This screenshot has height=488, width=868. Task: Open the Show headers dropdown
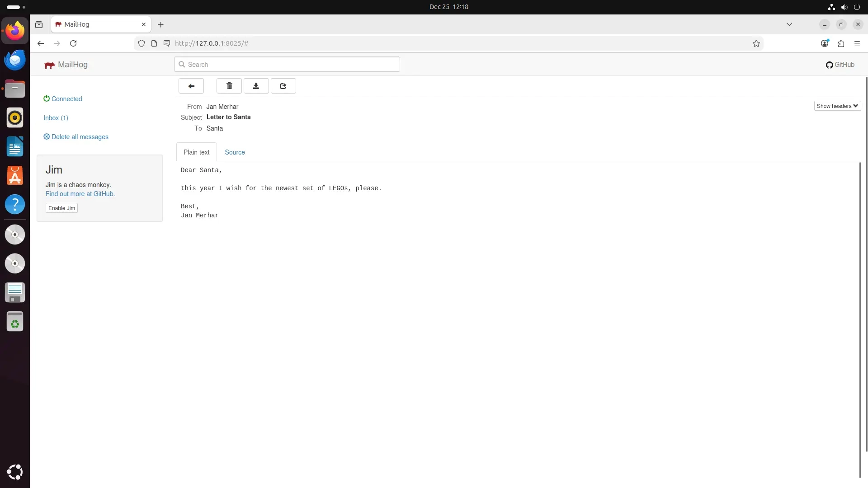pos(837,106)
